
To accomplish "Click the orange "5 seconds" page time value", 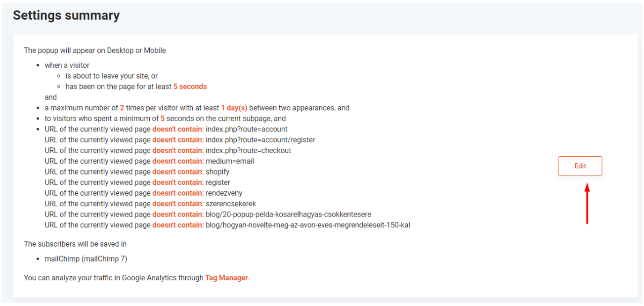I will click(190, 87).
